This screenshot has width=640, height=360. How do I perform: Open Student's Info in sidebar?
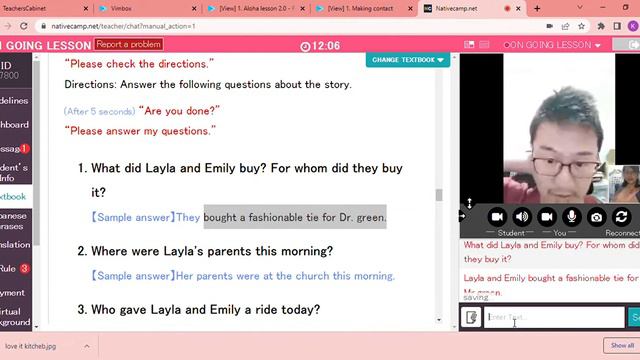15,173
